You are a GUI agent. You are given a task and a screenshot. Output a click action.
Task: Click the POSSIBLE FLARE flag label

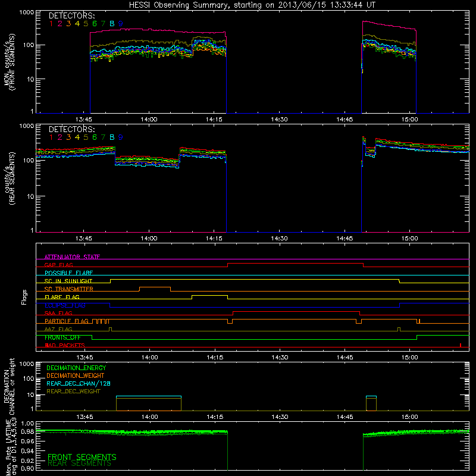[68, 273]
